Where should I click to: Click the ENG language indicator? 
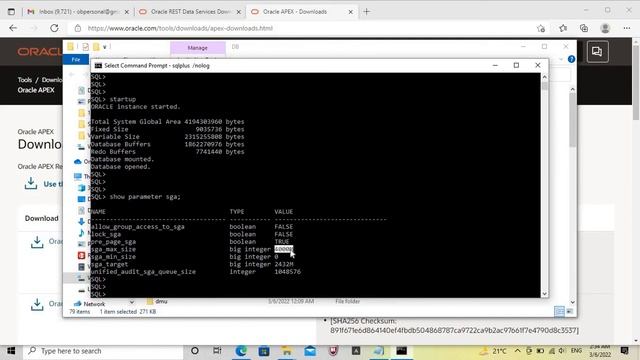576,351
